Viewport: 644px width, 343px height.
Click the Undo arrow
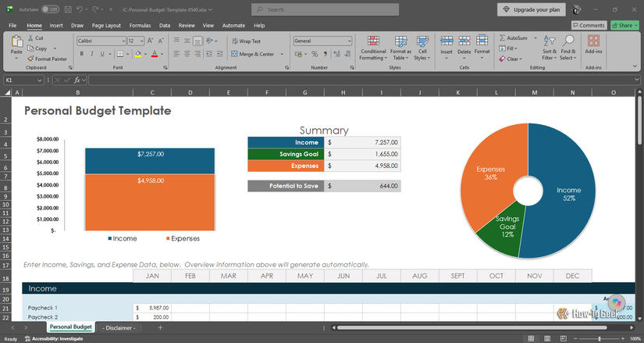point(80,9)
